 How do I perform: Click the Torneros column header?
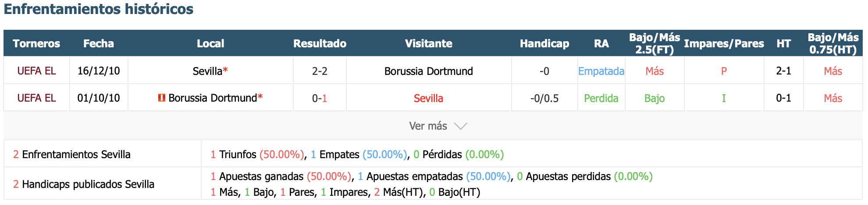pyautogui.click(x=36, y=43)
